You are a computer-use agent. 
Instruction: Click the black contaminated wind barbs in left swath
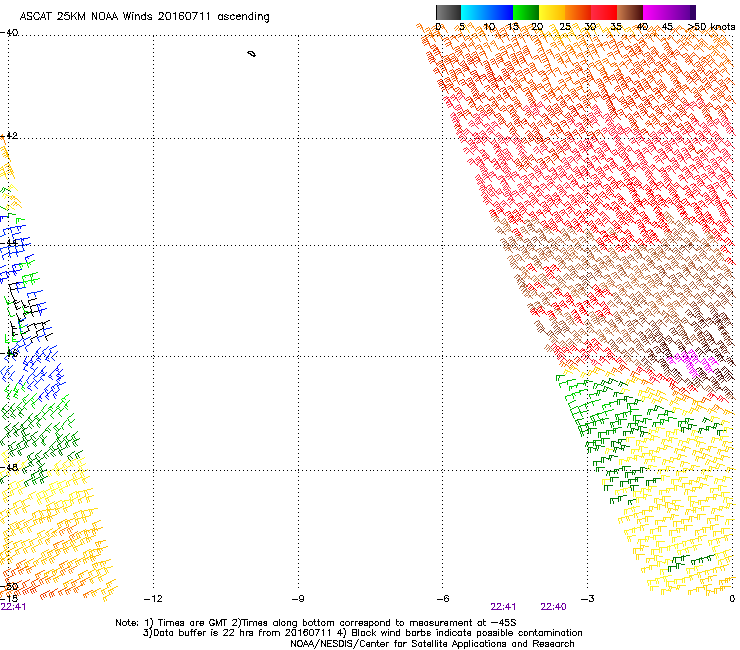click(29, 312)
